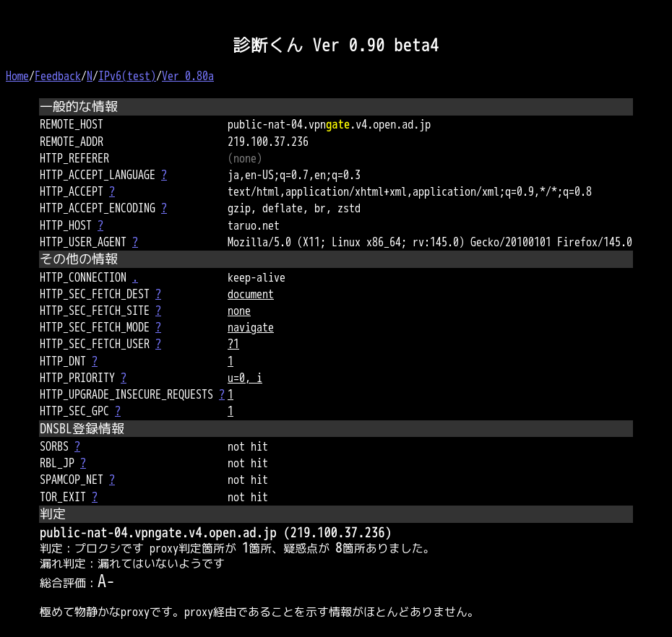Screen dimensions: 672x637
Task: Open the Home page link
Action: (x=16, y=76)
